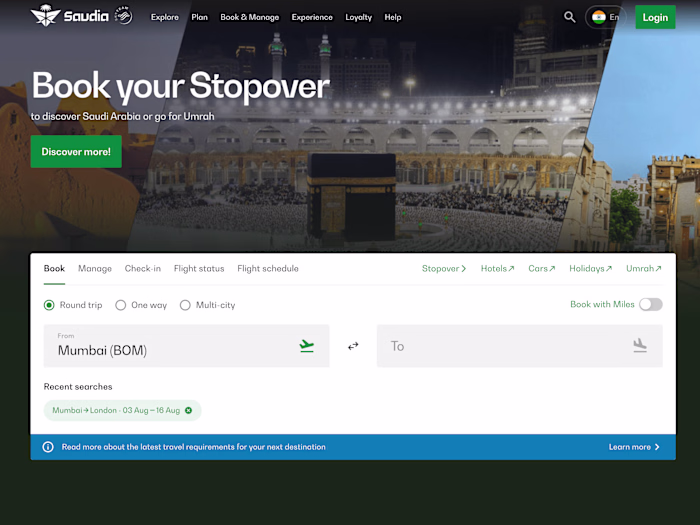The height and width of the screenshot is (525, 700).
Task: Open the Book & Manage menu
Action: (250, 17)
